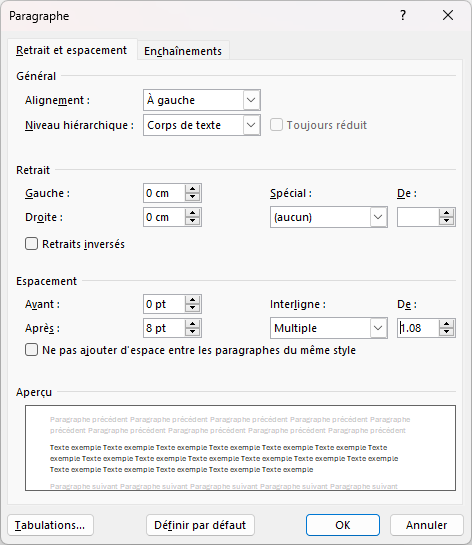Click the Après spacing input field

coord(163,328)
